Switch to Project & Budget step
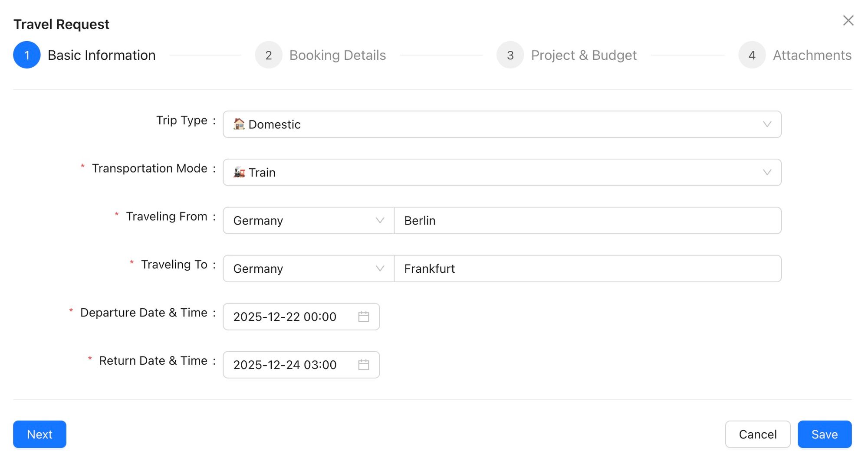The height and width of the screenshot is (467, 868). tap(583, 55)
